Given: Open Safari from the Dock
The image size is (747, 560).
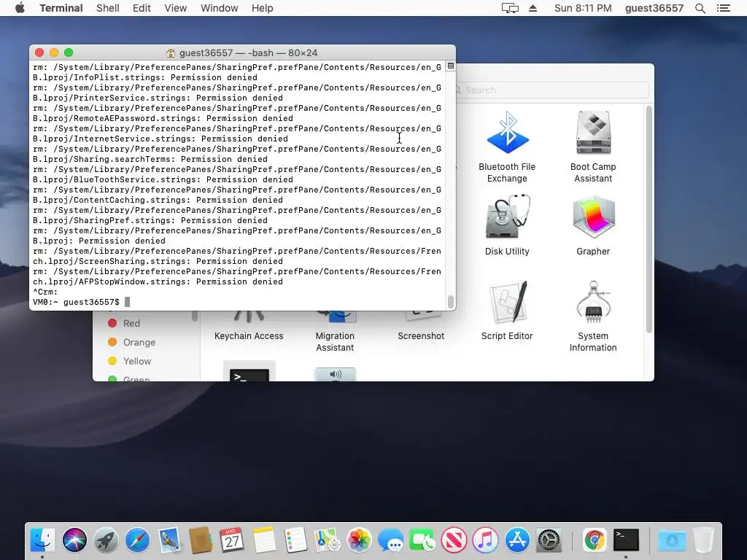Looking at the screenshot, I should click(x=137, y=540).
